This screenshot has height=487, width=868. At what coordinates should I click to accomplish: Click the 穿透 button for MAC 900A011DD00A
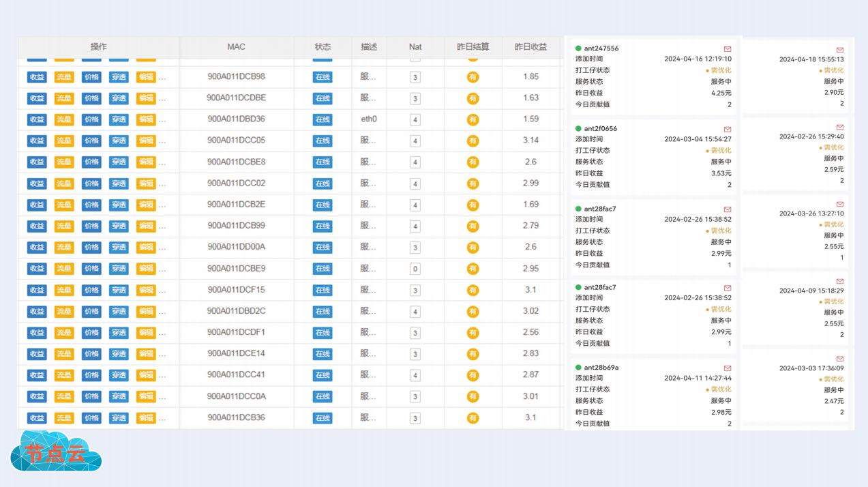coord(119,248)
